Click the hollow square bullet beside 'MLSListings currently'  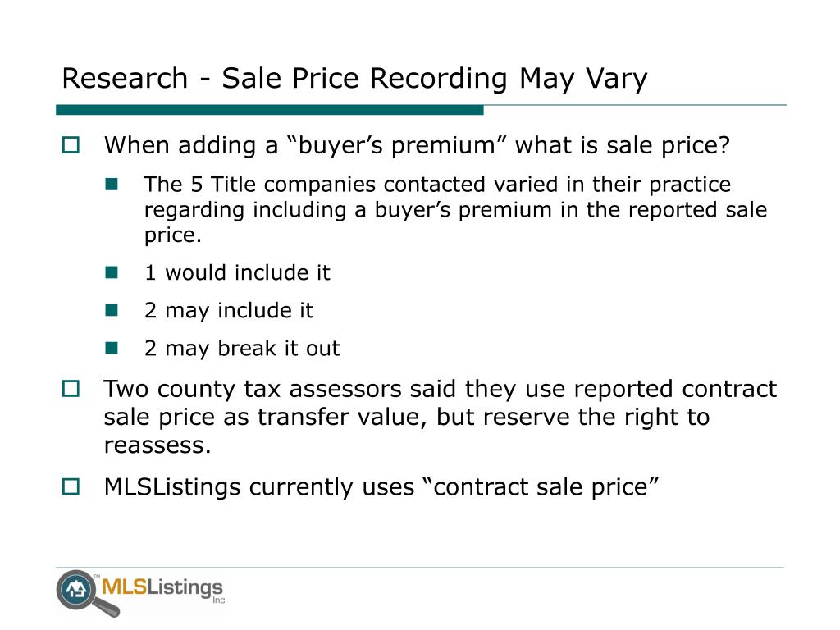(71, 487)
